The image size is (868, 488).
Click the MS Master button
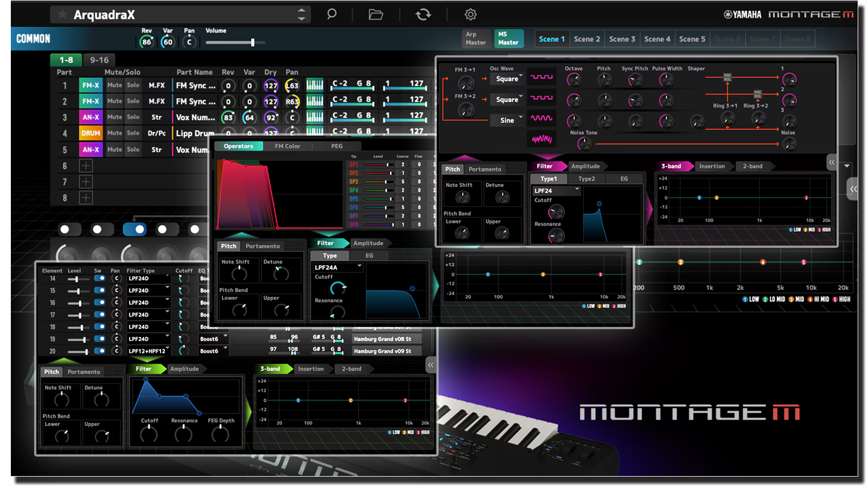tap(508, 38)
